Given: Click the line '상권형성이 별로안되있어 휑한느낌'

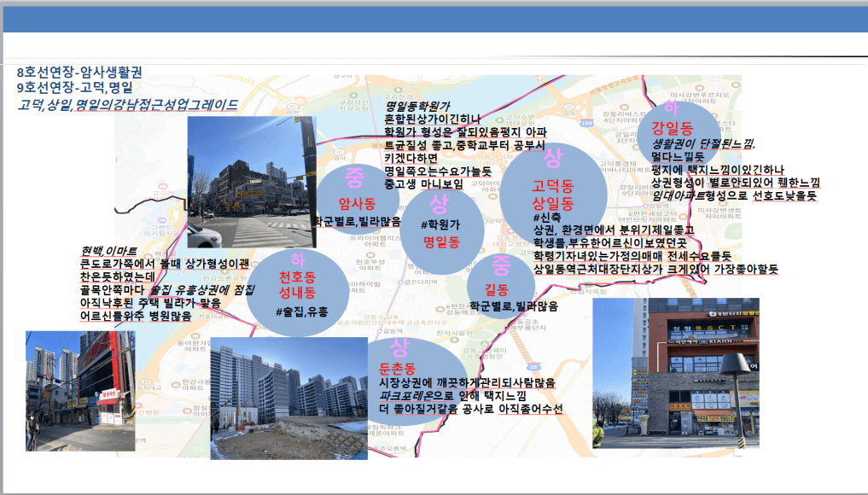Looking at the screenshot, I should pyautogui.click(x=735, y=183).
